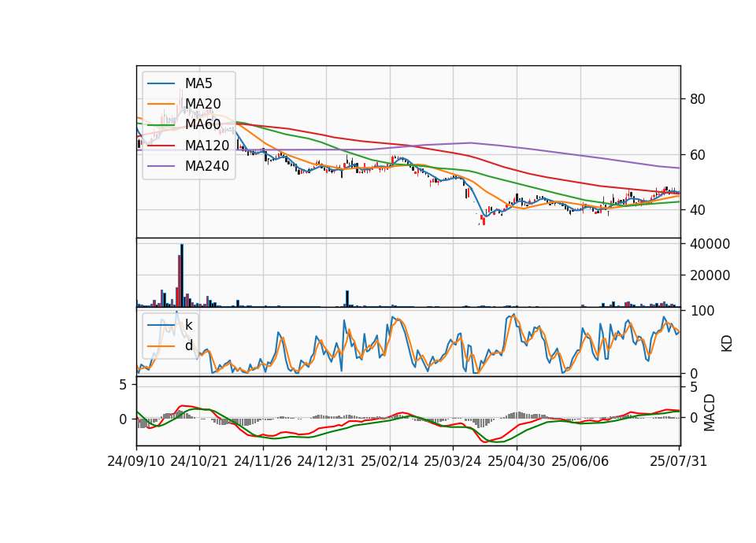Click the 40000 volume axis tick

click(x=710, y=244)
